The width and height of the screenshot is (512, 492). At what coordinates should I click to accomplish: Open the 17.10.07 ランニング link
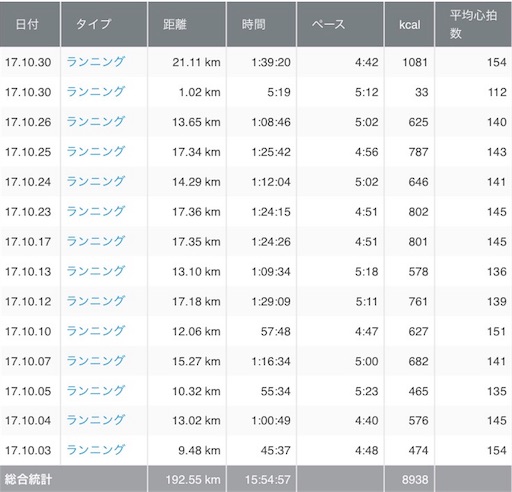[x=96, y=361]
